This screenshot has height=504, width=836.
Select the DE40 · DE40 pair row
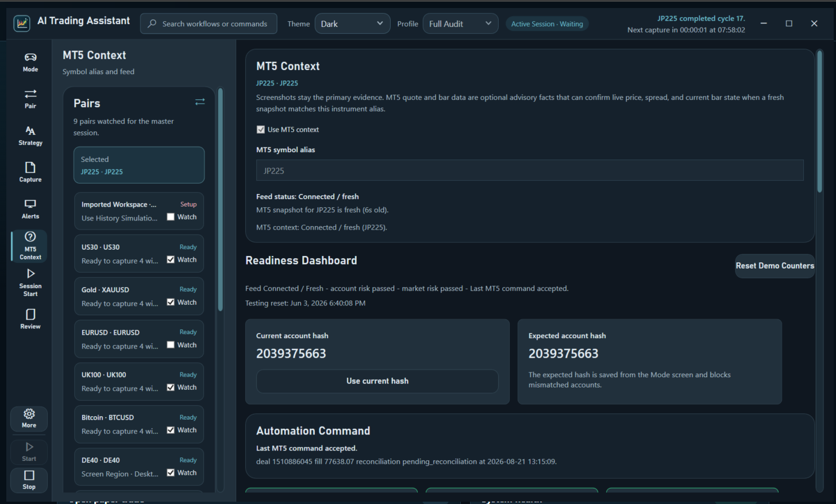[139, 467]
